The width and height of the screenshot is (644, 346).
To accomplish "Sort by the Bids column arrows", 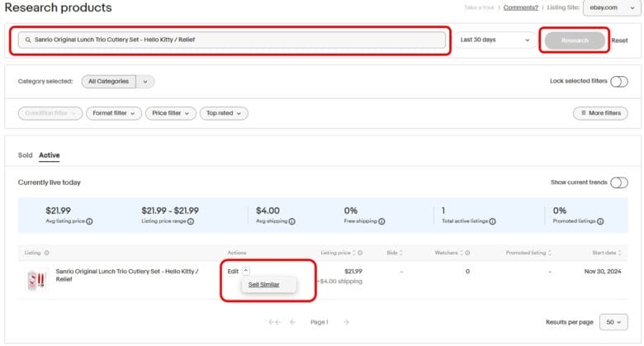I will pyautogui.click(x=401, y=253).
